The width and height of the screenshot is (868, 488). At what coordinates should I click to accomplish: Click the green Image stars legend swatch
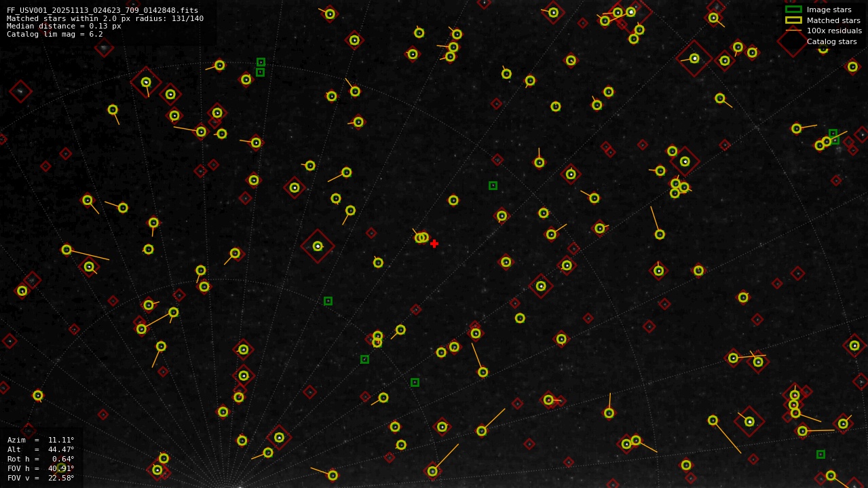coord(793,10)
